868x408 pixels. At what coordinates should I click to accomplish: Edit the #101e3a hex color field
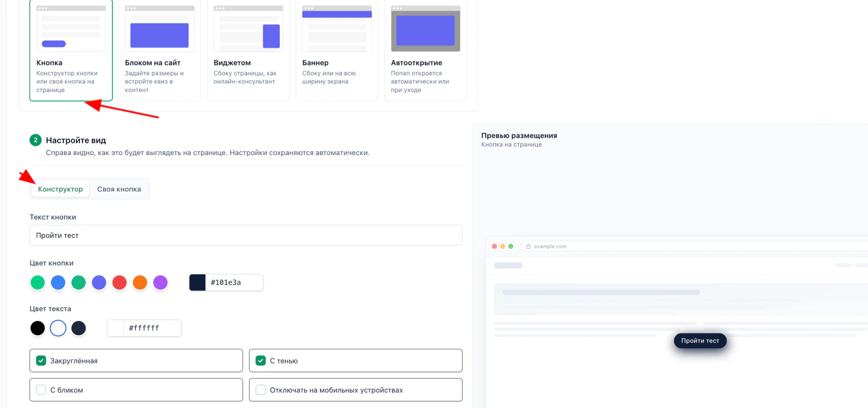click(234, 282)
